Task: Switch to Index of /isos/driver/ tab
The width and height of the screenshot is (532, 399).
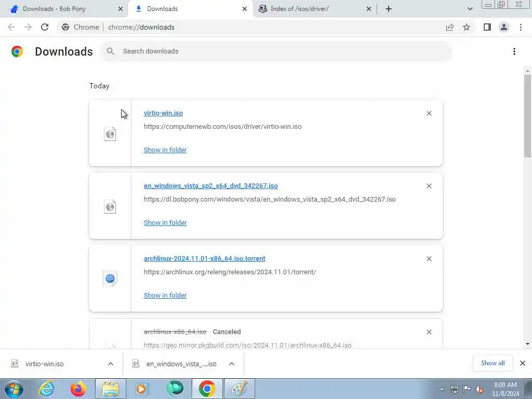Action: [315, 9]
